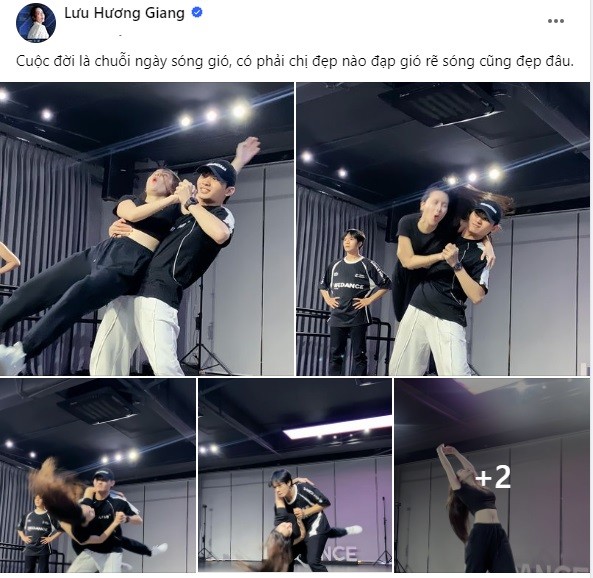The height and width of the screenshot is (578, 593).
Task: Open the top-right photo with standing REDANCE man
Action: pos(443,229)
